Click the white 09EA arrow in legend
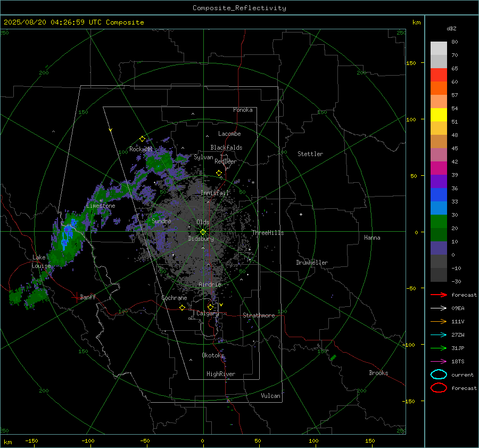Screen dimensions: 479x448 click(x=439, y=308)
